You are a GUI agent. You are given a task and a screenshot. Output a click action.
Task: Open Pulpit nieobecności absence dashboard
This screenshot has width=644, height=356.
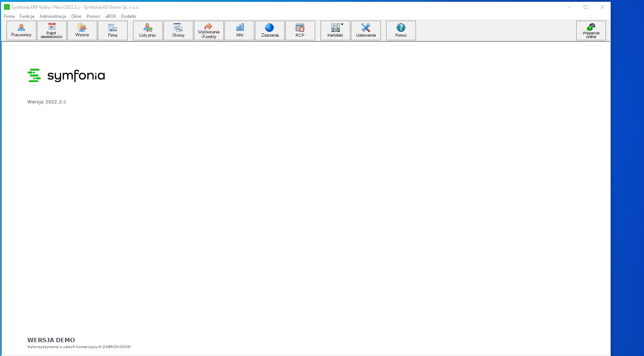(x=52, y=30)
